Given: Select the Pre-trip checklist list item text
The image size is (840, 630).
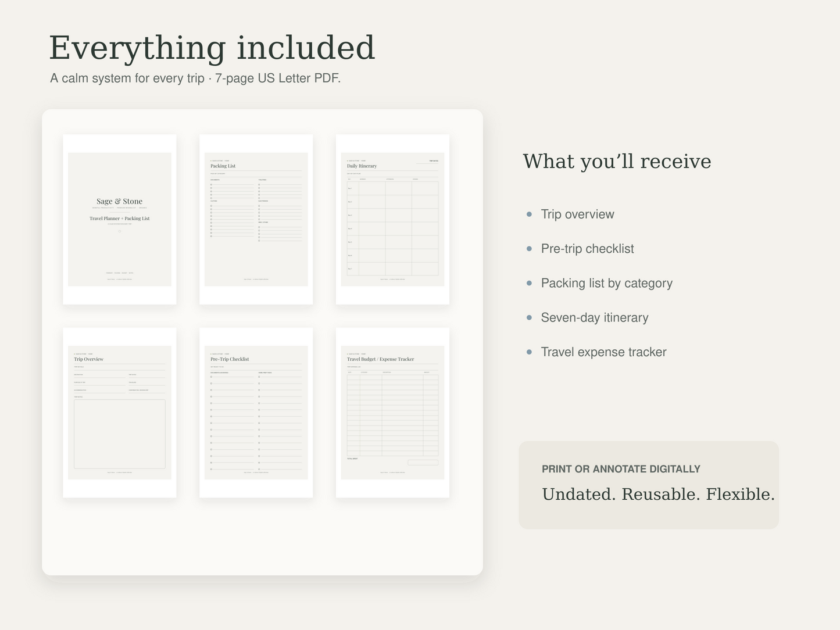Looking at the screenshot, I should (x=587, y=249).
